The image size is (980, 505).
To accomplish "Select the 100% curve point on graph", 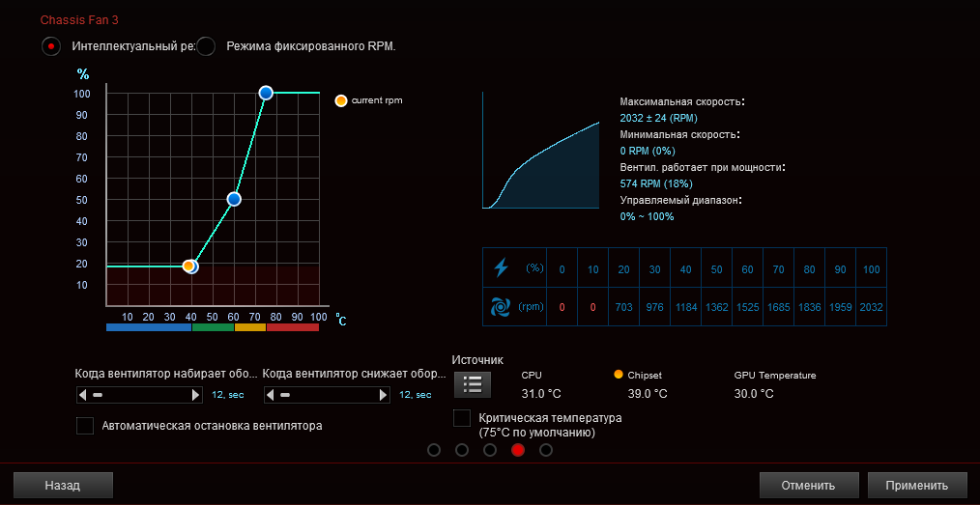I will pyautogui.click(x=266, y=93).
